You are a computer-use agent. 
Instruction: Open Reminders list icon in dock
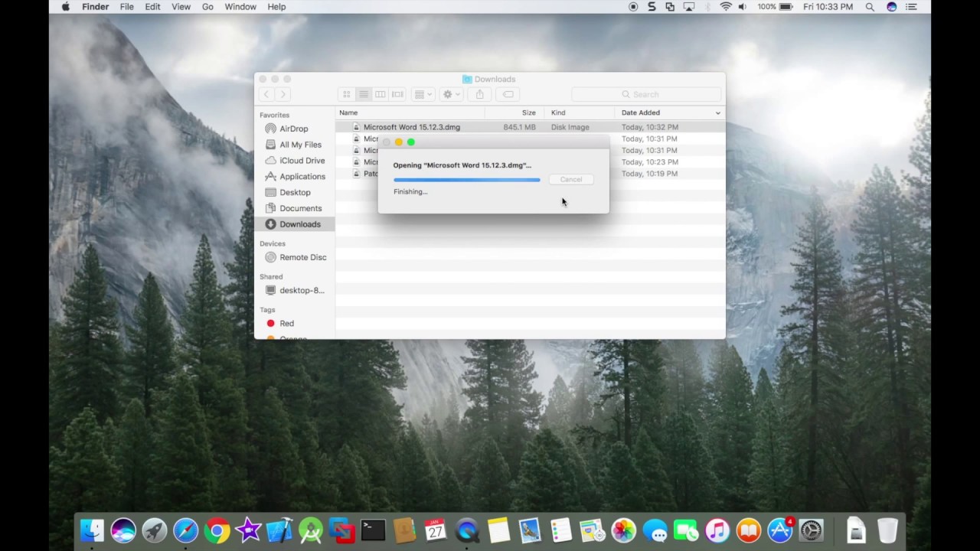(x=561, y=530)
